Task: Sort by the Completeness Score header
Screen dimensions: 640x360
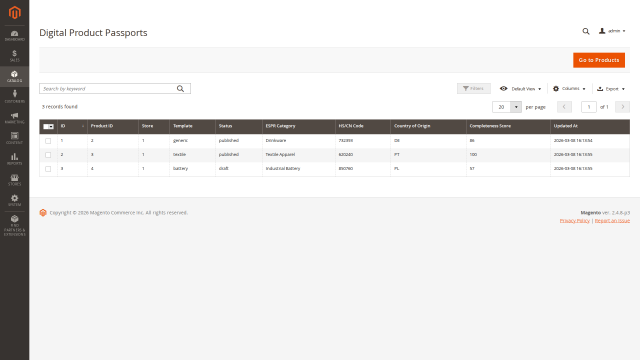Action: click(x=508, y=126)
